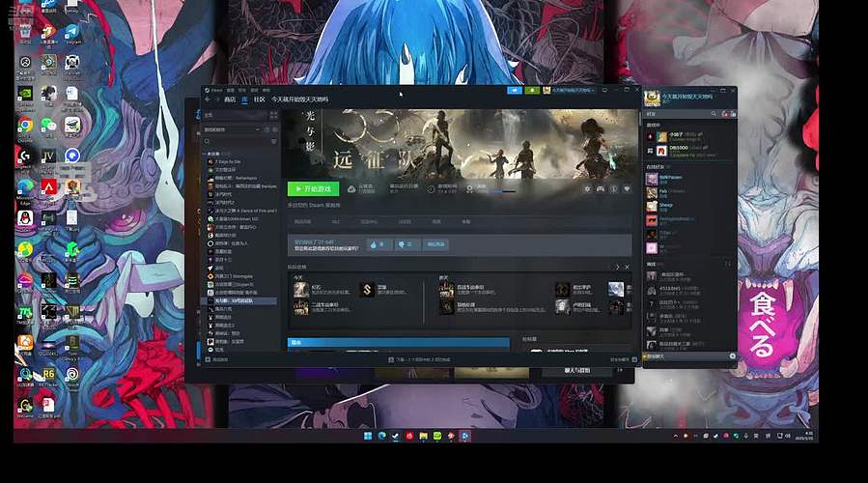Screen dimensions: 868x483
Task: Click the library advanced filter icon
Action: click(273, 142)
